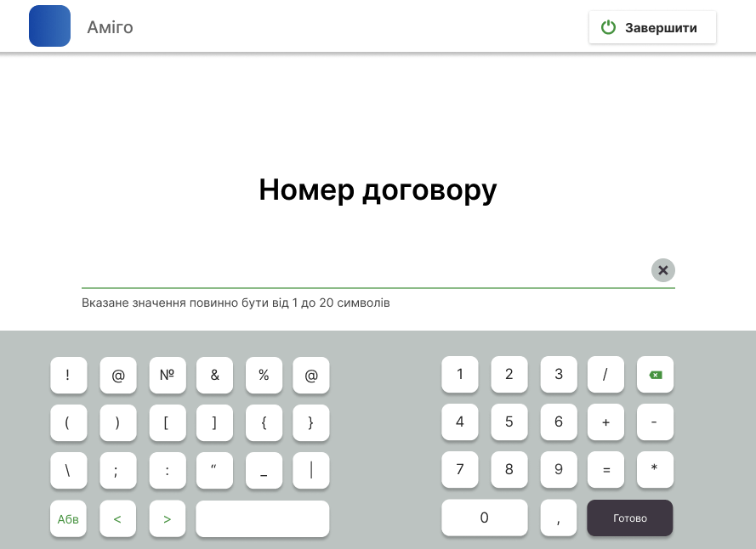Tap the equals = key

(605, 469)
